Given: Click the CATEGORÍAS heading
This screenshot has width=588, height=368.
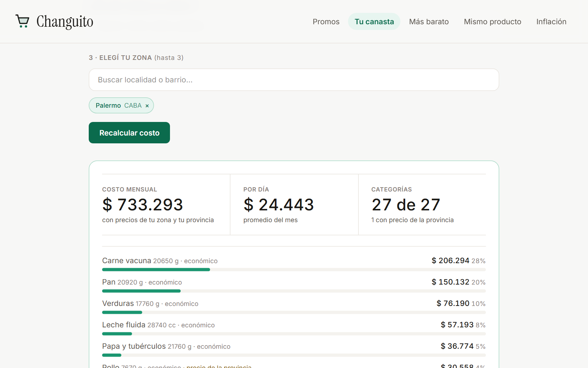Looking at the screenshot, I should tap(392, 189).
